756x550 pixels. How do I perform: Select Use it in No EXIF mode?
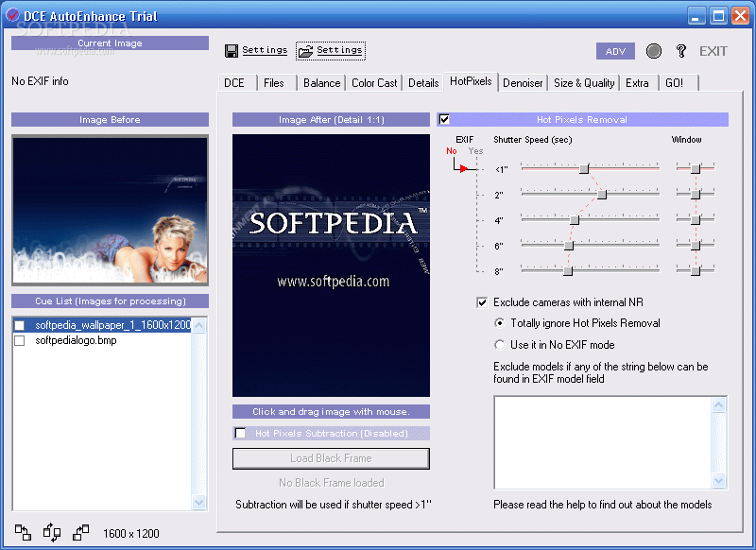(500, 345)
